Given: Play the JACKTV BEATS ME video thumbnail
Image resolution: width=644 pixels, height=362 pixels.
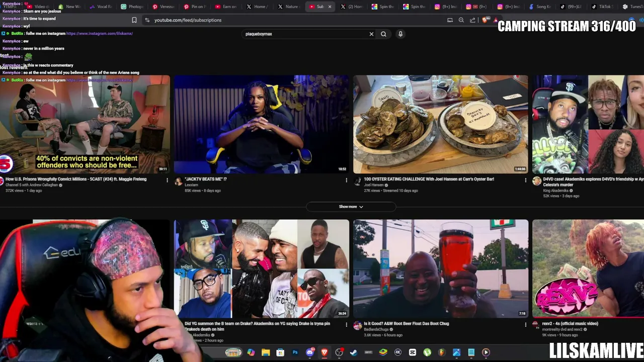Looking at the screenshot, I should 261,124.
